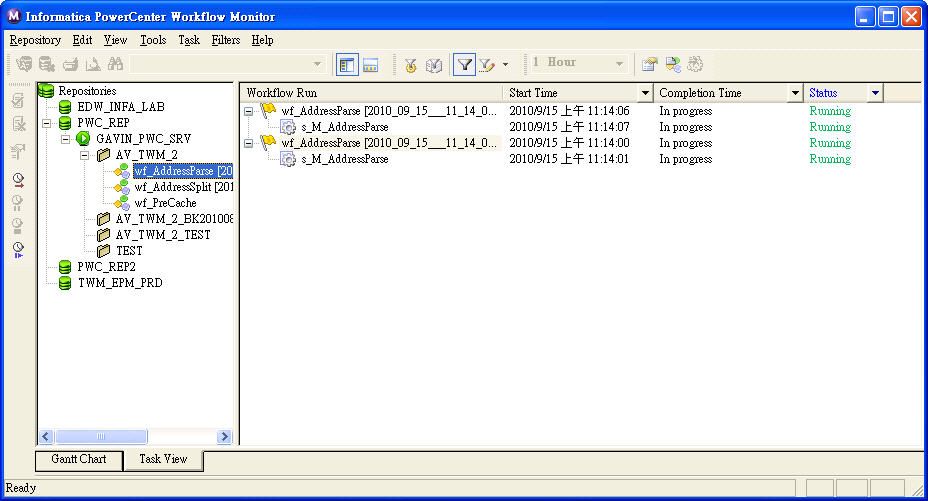Select the AV_TWM_2 folder
The image size is (928, 501).
coord(146,155)
